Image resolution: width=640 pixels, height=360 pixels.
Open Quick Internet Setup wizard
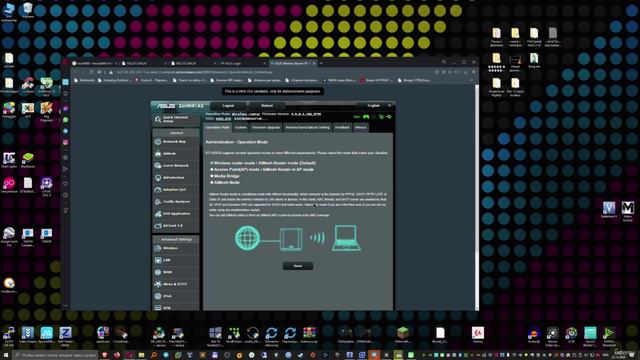(x=176, y=119)
